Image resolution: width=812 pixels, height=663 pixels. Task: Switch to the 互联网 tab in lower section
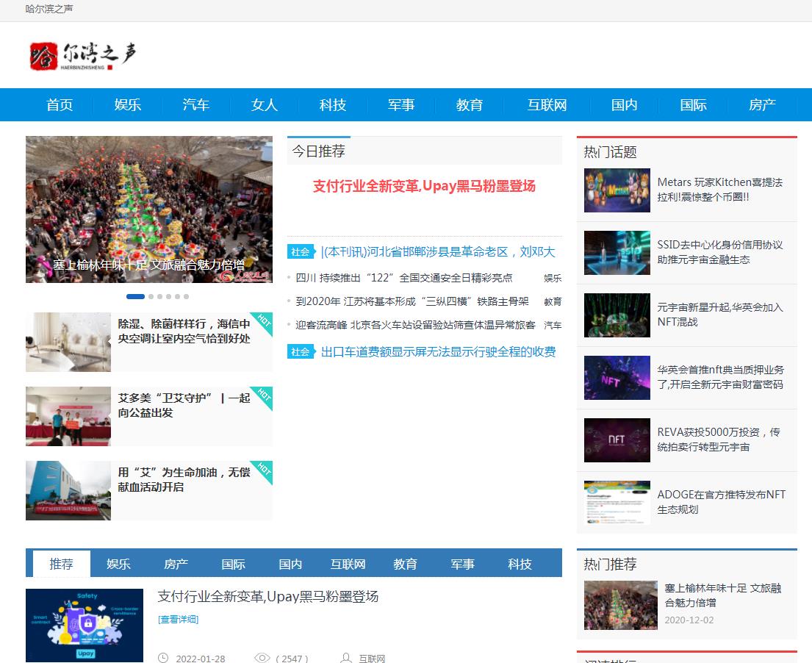[348, 564]
